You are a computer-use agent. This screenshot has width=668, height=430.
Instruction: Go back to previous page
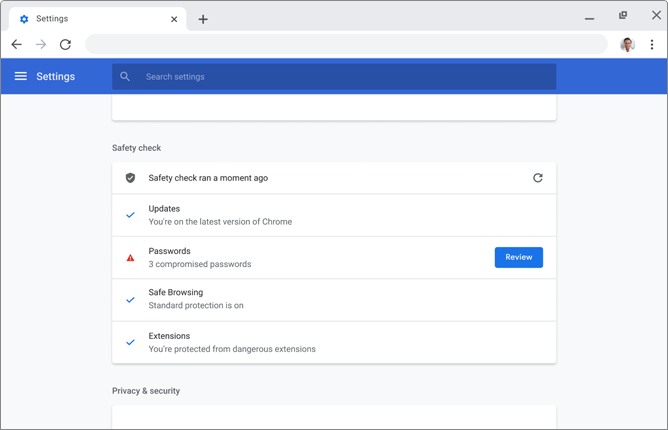17,45
